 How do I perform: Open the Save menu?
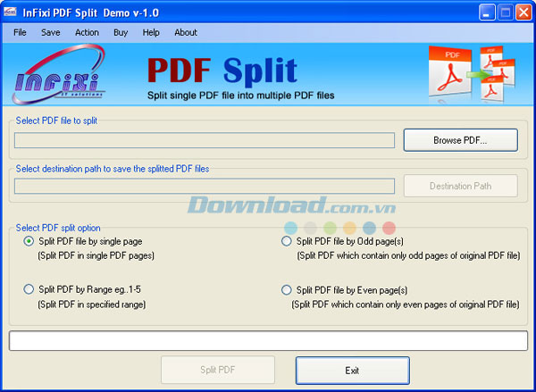coord(51,32)
